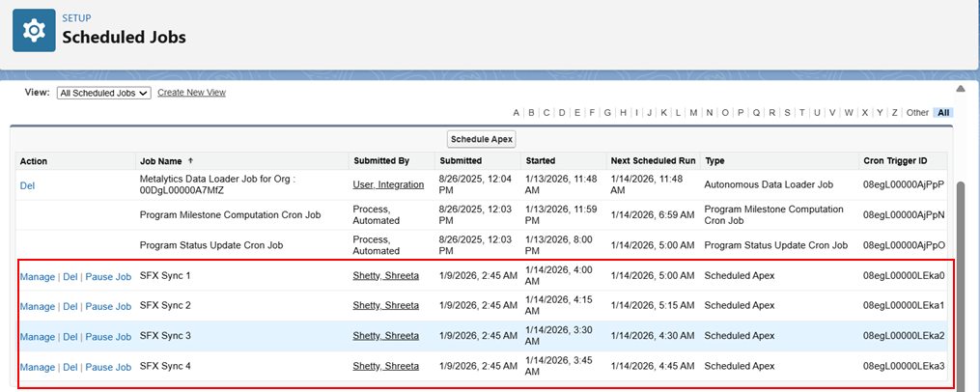
Task: Open User, Integration submitter profile
Action: (x=388, y=184)
